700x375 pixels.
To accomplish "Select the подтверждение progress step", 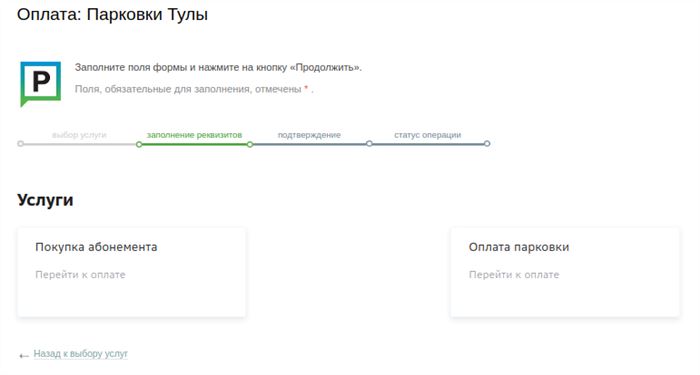I will tap(309, 135).
